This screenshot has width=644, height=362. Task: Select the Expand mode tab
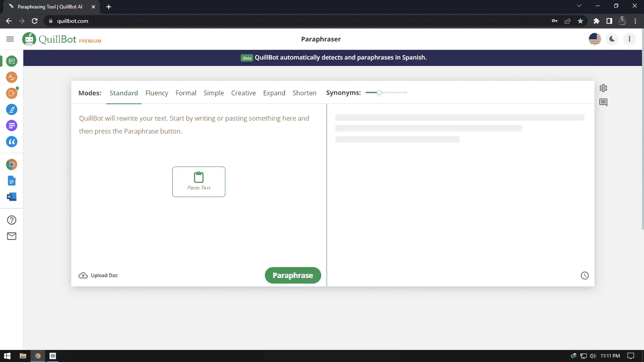pos(274,93)
